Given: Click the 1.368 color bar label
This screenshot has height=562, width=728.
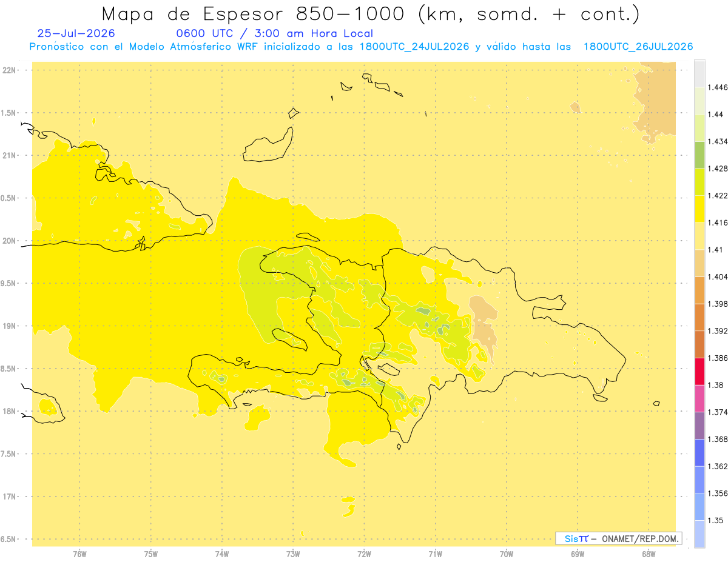Looking at the screenshot, I should coord(718,439).
